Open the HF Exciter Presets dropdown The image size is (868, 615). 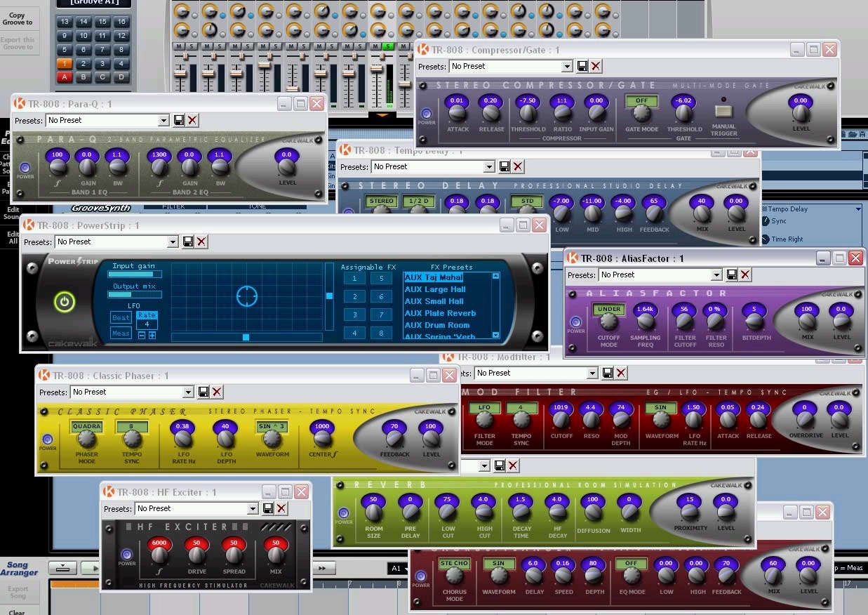(253, 509)
